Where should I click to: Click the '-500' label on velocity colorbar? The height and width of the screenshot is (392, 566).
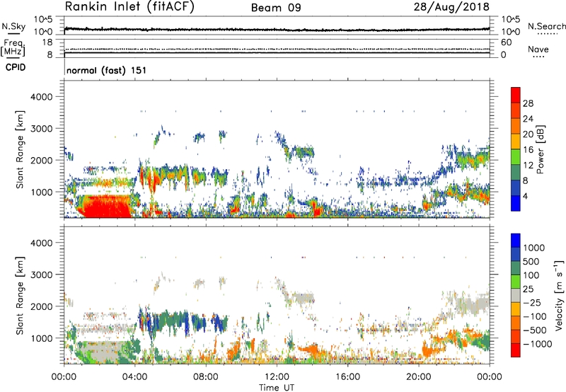point(534,330)
